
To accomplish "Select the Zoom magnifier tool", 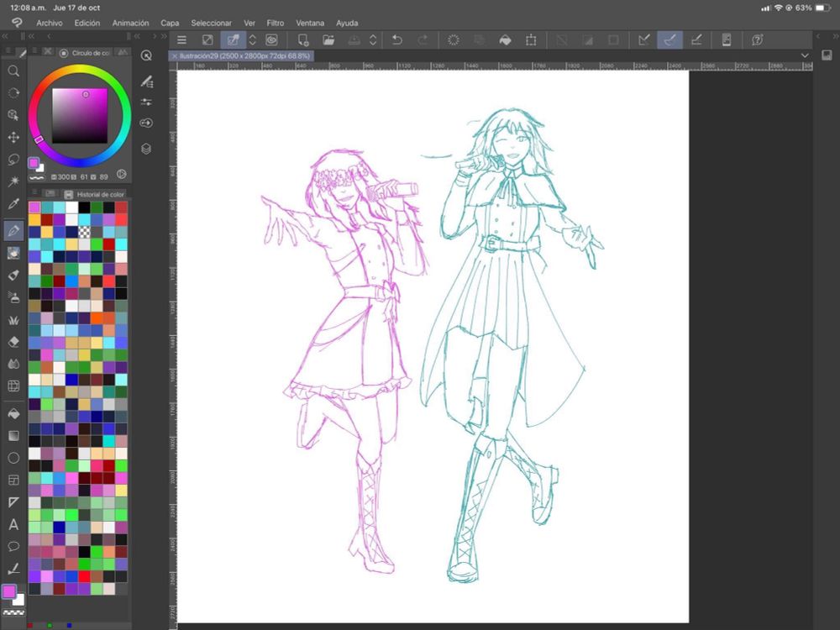I will click(13, 71).
